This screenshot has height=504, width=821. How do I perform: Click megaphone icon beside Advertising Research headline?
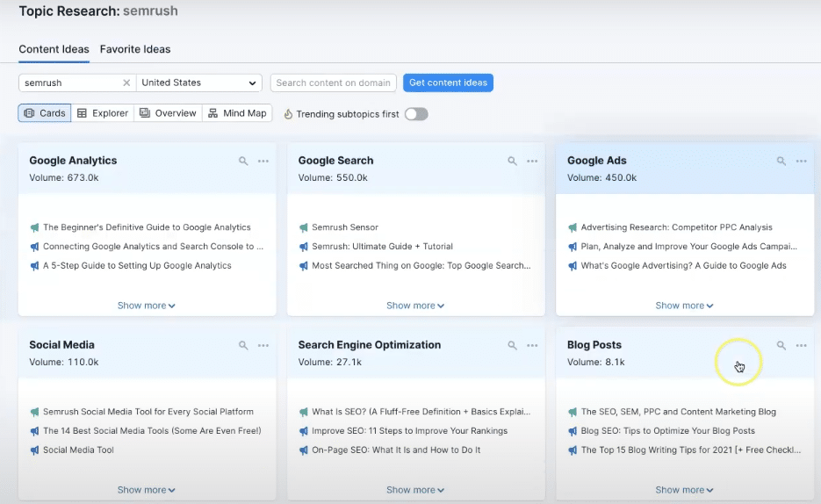pyautogui.click(x=573, y=227)
